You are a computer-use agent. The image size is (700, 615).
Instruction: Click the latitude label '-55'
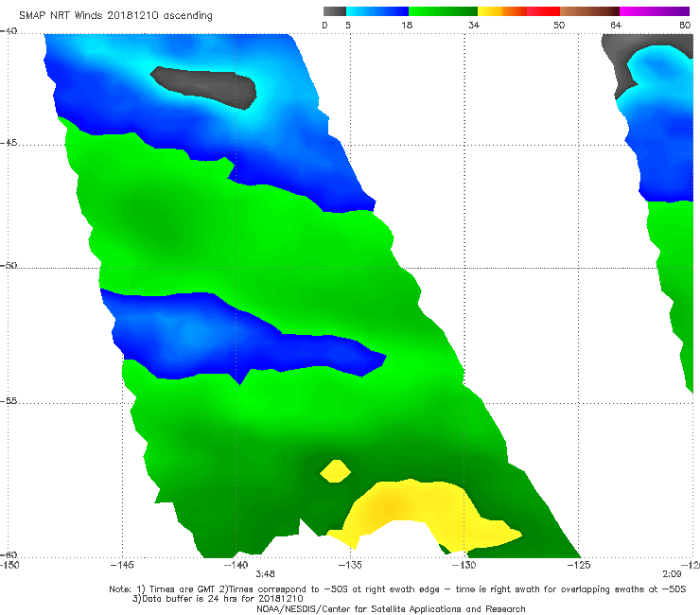[9, 401]
